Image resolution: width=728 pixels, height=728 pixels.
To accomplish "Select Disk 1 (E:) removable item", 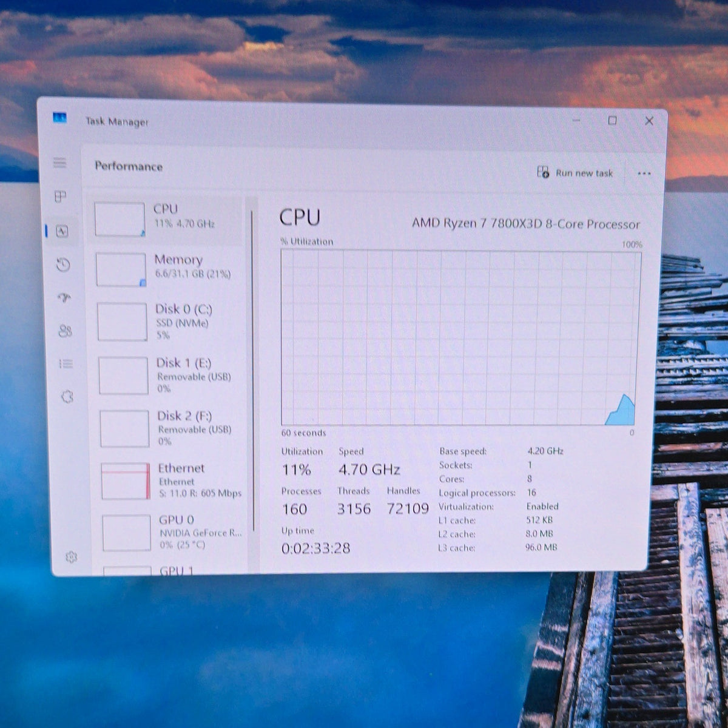I will (x=168, y=376).
